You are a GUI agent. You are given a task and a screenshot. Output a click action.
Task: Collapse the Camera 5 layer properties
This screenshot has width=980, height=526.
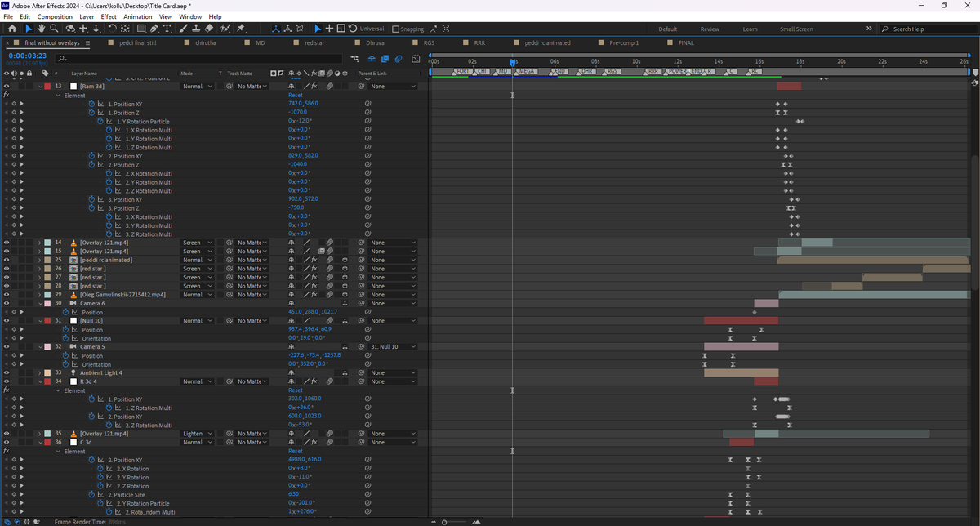(39, 347)
